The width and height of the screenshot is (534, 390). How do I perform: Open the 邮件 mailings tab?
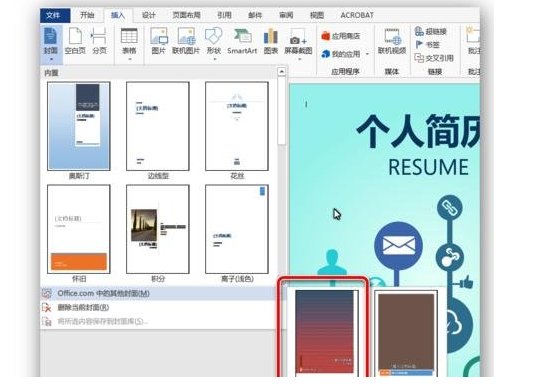point(255,15)
